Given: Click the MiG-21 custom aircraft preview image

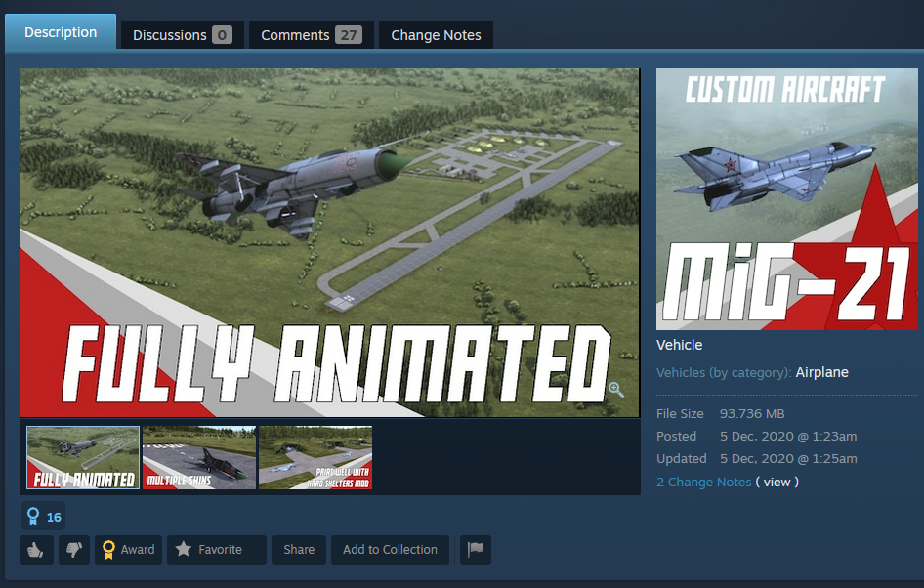Looking at the screenshot, I should coord(786,199).
